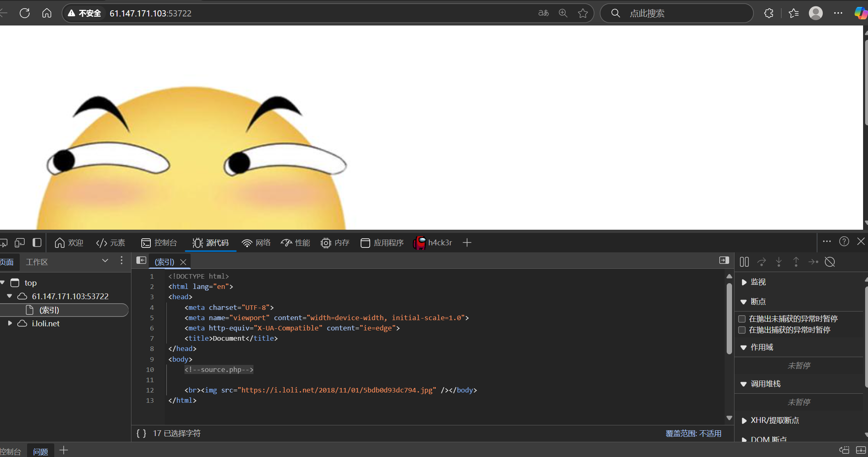Toggle deactivate breakpoints icon
The image size is (868, 457).
(830, 262)
